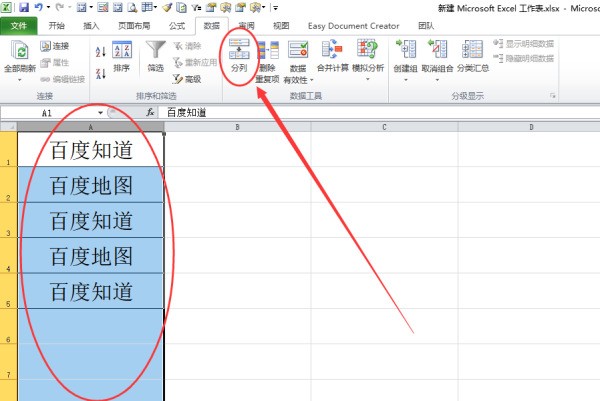Click the filter funnel icon in quick access toolbar
This screenshot has width=600, height=401.
click(196, 7)
